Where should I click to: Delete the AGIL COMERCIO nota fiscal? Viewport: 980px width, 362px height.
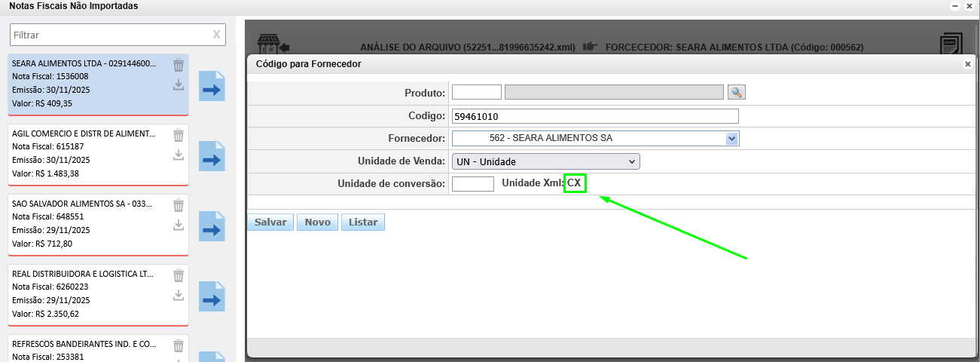pos(179,136)
